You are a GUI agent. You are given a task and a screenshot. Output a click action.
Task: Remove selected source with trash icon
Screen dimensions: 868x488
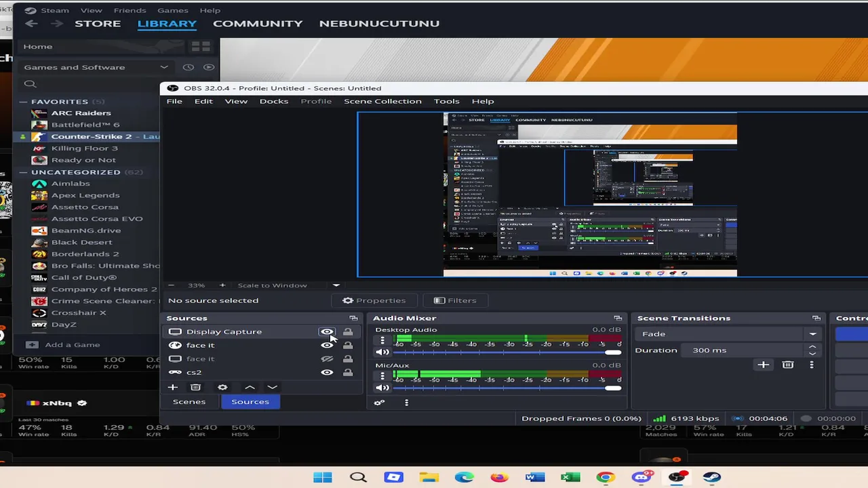[195, 387]
